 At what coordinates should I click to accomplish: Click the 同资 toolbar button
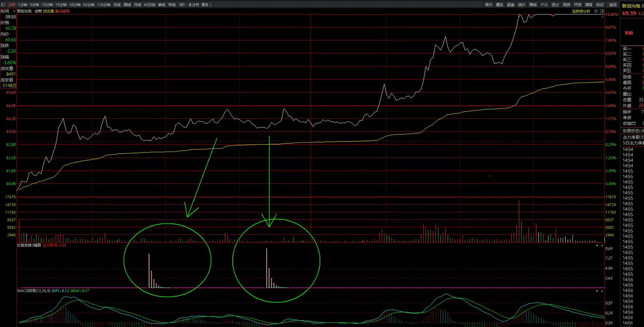(567, 5)
